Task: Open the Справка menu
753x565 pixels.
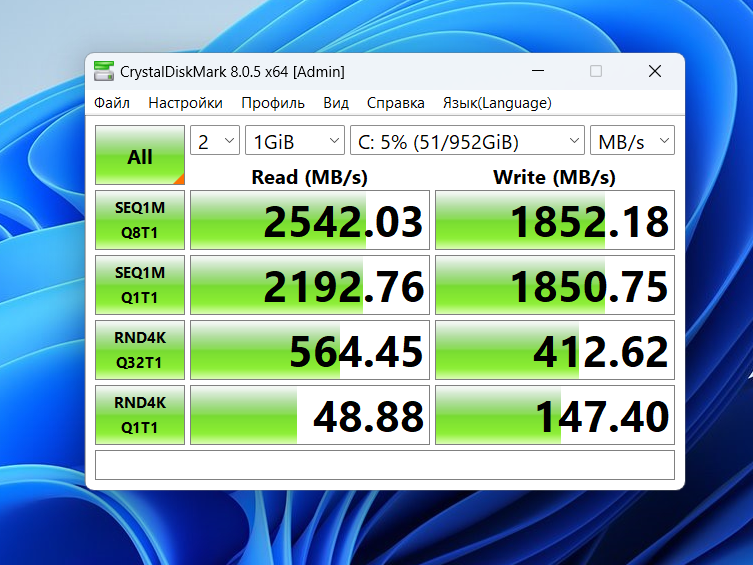Action: [396, 103]
